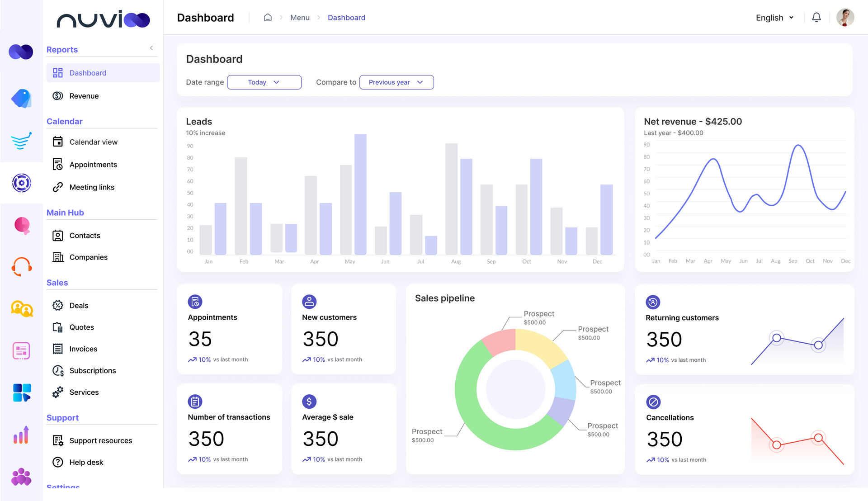The image size is (868, 501).
Task: Open the gear settings icon in the left rail
Action: pyautogui.click(x=21, y=183)
